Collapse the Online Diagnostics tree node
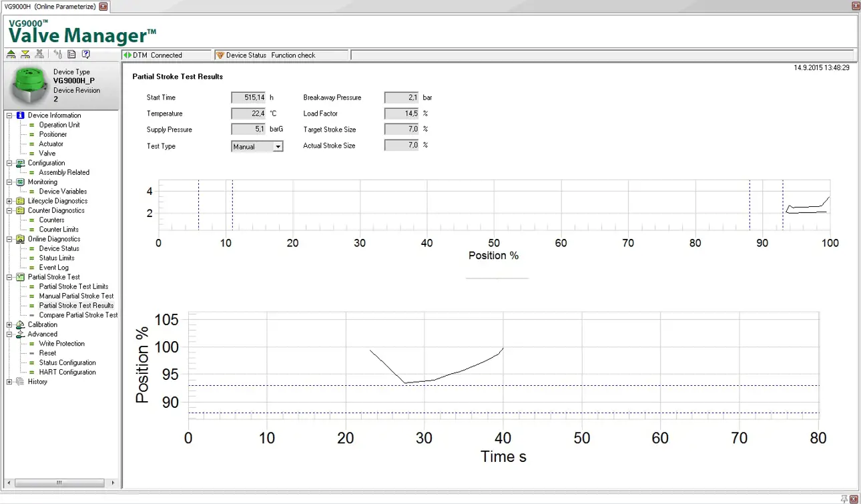861x504 pixels. [9, 239]
